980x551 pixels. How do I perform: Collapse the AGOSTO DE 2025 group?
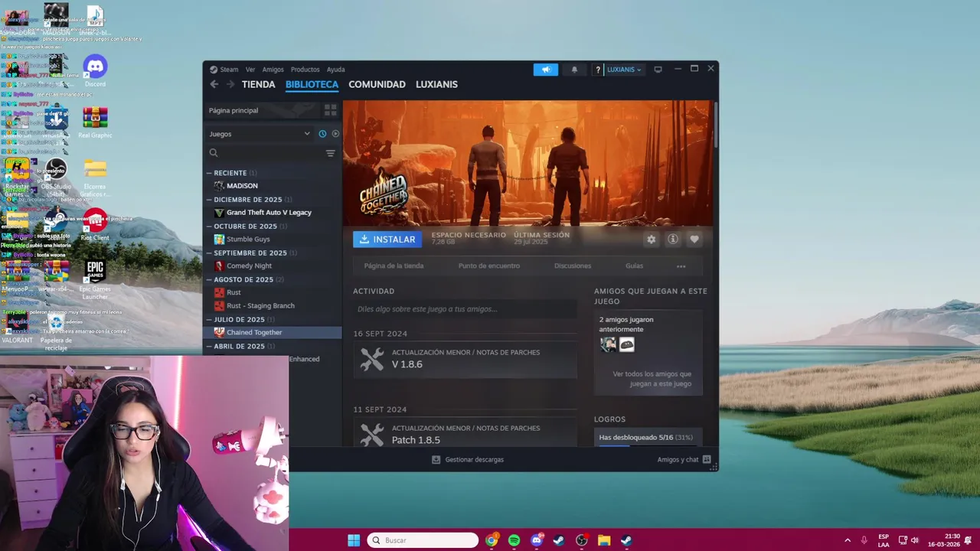(209, 280)
